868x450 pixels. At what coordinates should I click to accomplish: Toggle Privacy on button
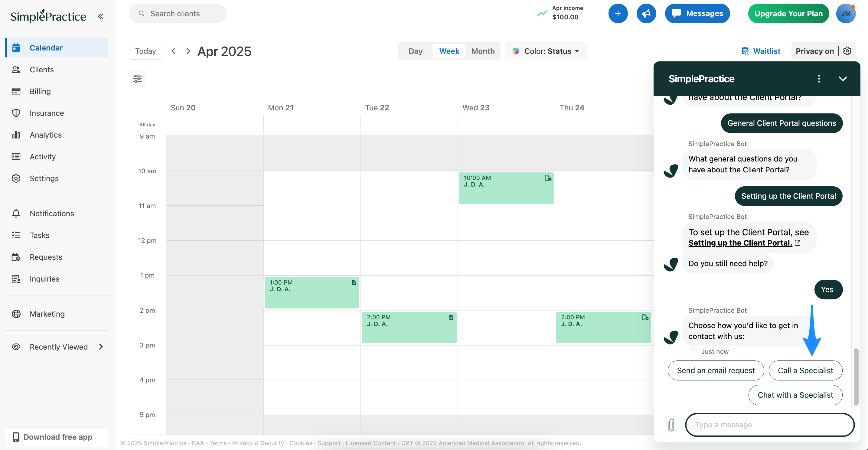(x=814, y=51)
